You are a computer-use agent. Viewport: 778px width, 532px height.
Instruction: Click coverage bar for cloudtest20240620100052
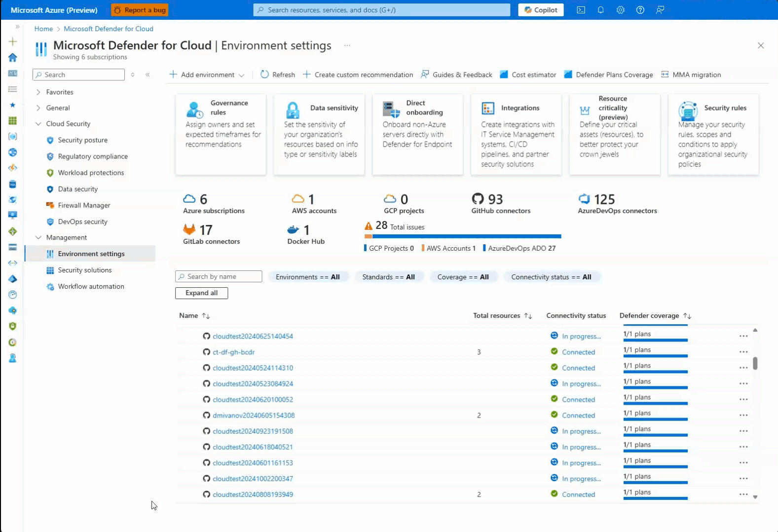(x=656, y=404)
